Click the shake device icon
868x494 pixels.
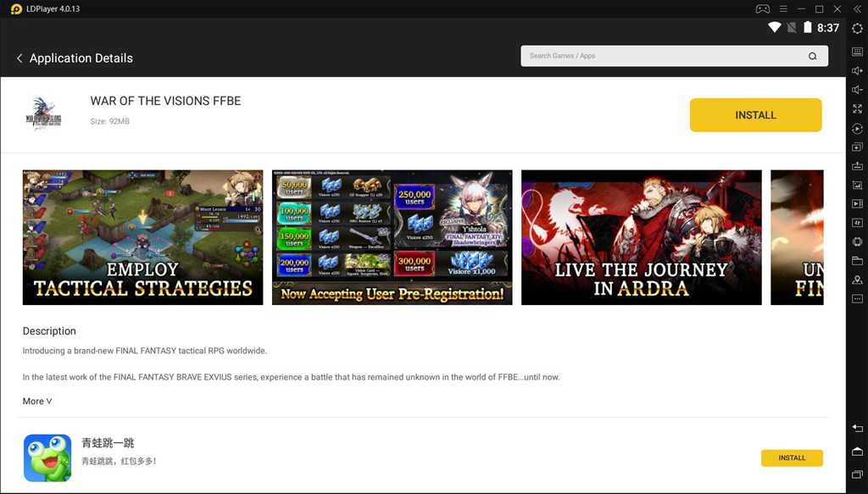click(857, 241)
